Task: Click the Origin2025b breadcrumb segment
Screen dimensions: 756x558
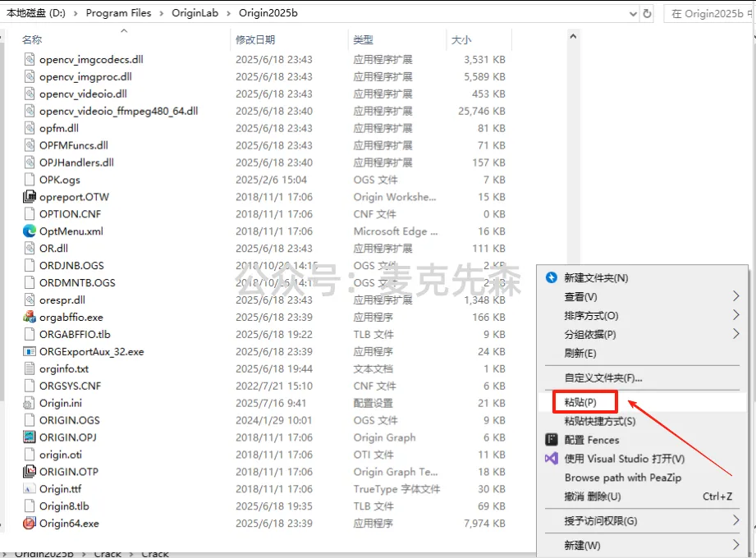Action: (x=268, y=13)
